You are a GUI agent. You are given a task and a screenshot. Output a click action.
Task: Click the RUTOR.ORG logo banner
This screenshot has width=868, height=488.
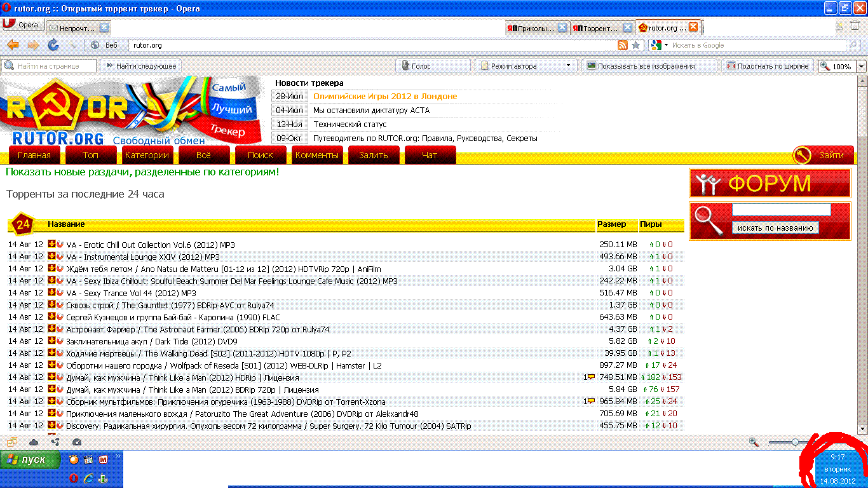(x=132, y=111)
